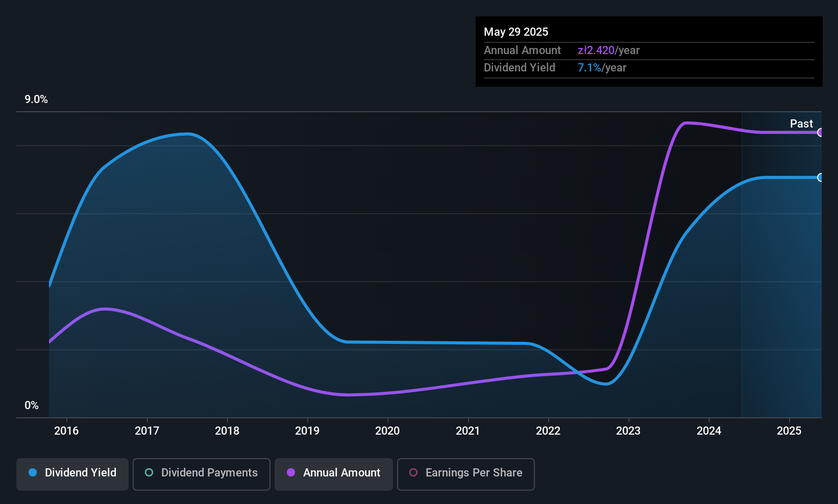Screen dimensions: 838x504
Task: Click the zł2.420/year annual amount value
Action: (608, 50)
